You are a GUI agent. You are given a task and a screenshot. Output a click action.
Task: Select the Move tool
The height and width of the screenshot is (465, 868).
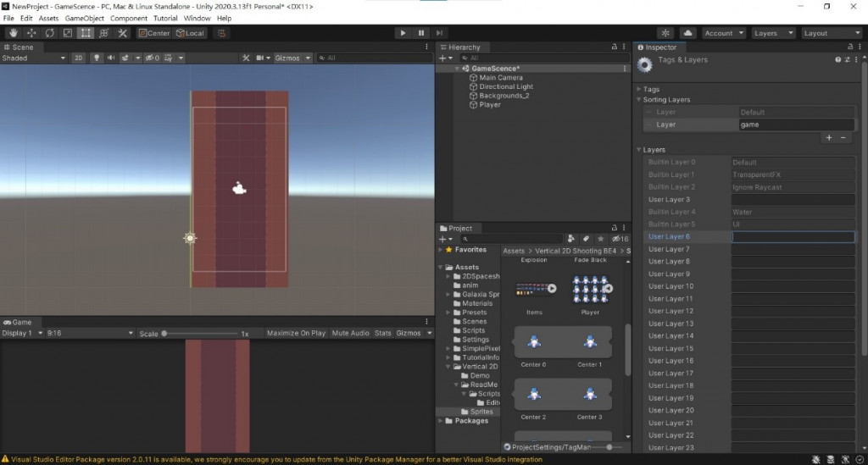(x=31, y=33)
